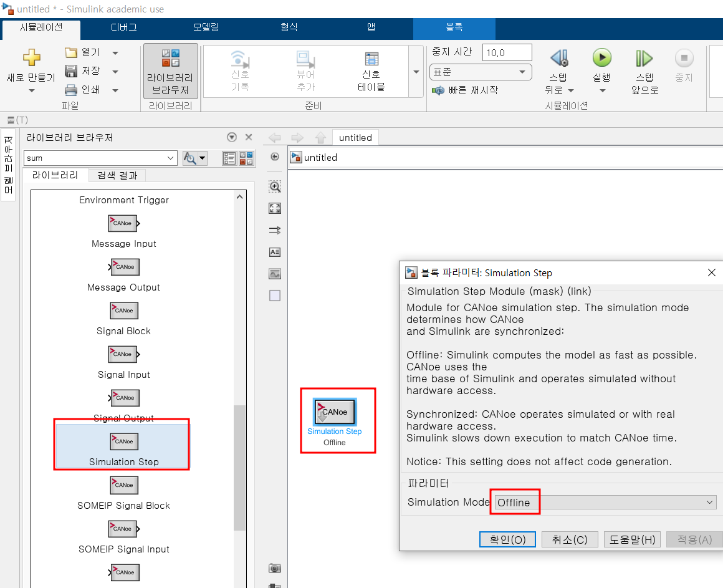Viewport: 723px width, 588px height.
Task: Click the save disk icon labeled 저장
Action: (x=71, y=71)
